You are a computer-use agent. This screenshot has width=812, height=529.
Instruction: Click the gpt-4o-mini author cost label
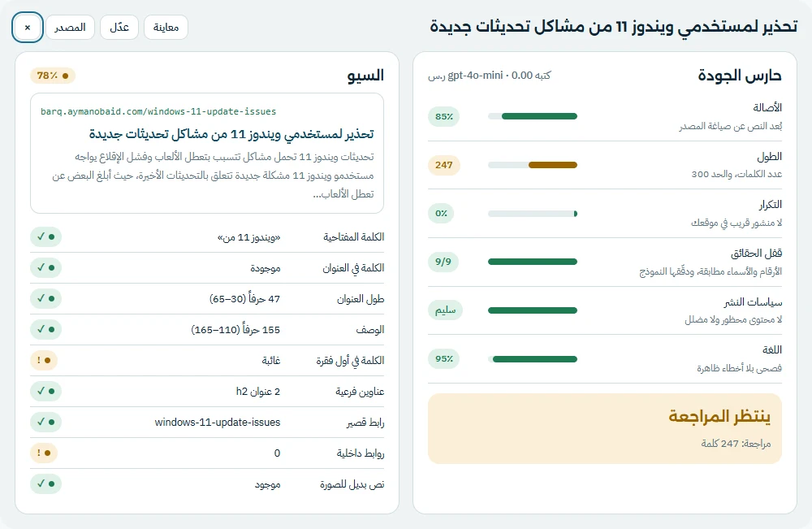tap(490, 76)
